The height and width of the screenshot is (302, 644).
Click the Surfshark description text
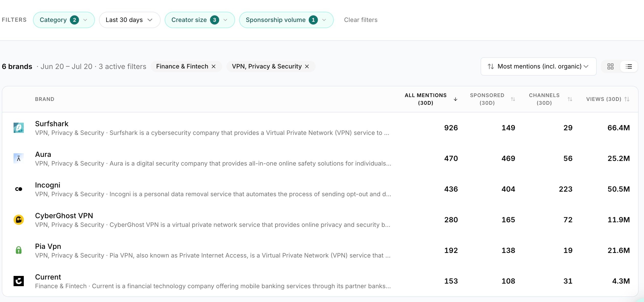[x=212, y=133]
